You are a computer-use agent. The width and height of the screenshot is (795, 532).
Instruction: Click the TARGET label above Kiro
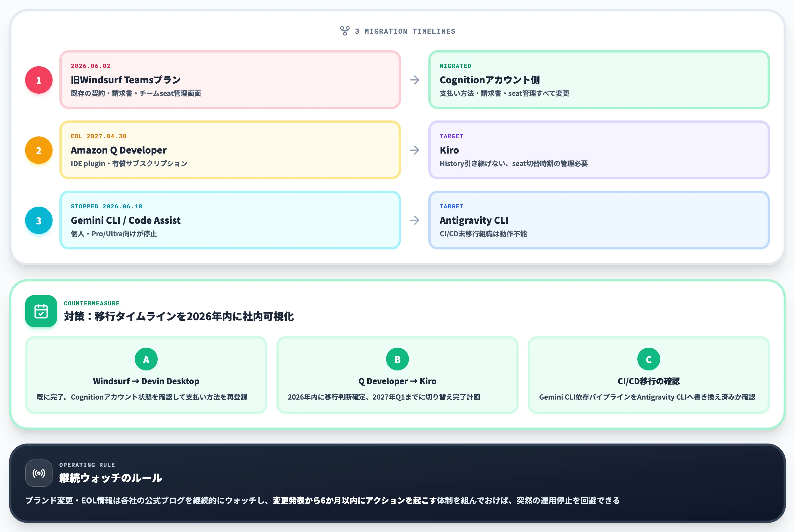point(451,136)
